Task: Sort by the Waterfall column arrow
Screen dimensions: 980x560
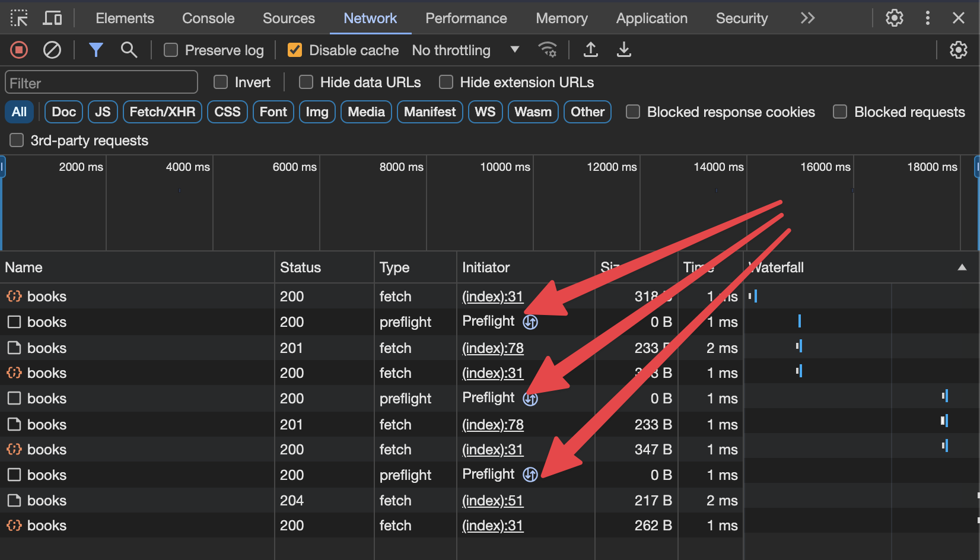Action: coord(962,268)
